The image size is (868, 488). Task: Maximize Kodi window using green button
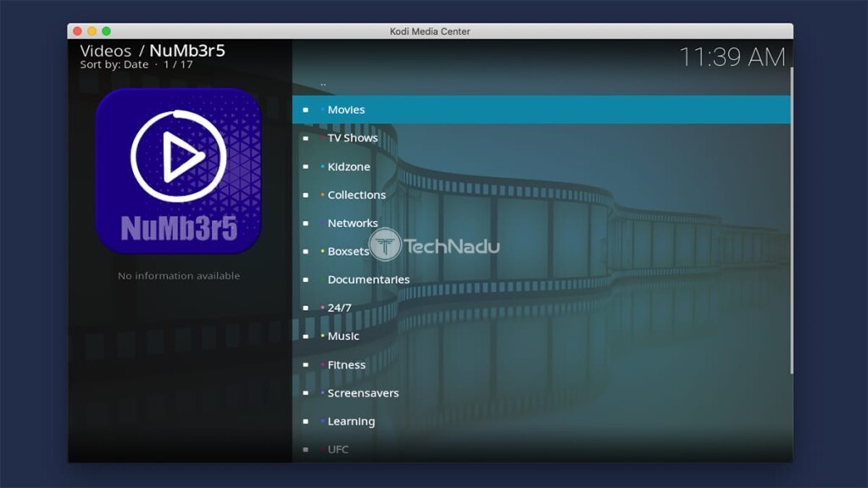pos(106,31)
